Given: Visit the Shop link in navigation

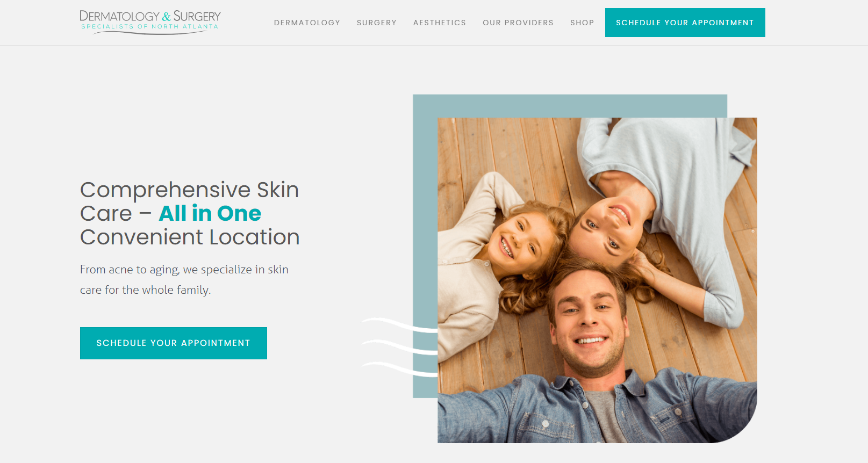Looking at the screenshot, I should point(582,23).
